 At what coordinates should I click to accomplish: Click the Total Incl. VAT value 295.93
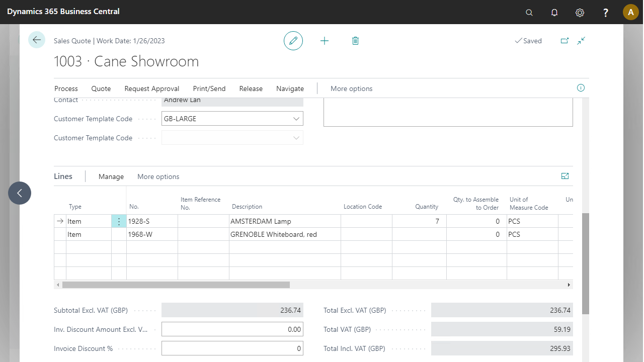click(502, 348)
